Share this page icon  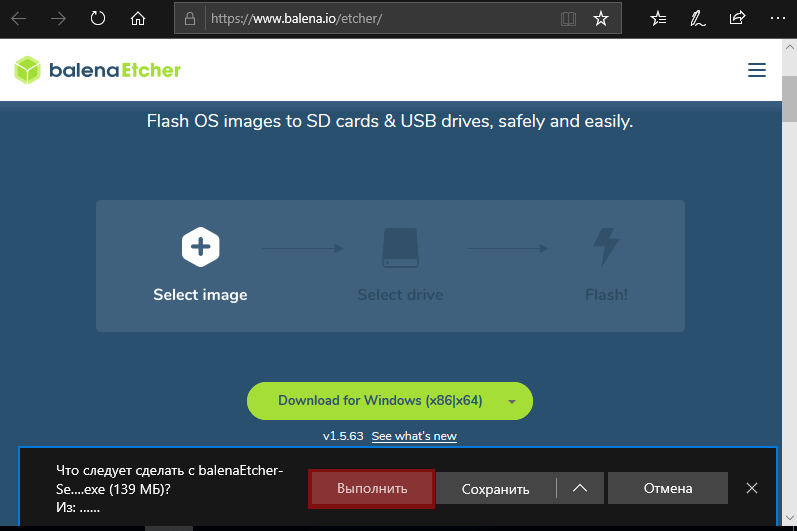click(x=737, y=19)
